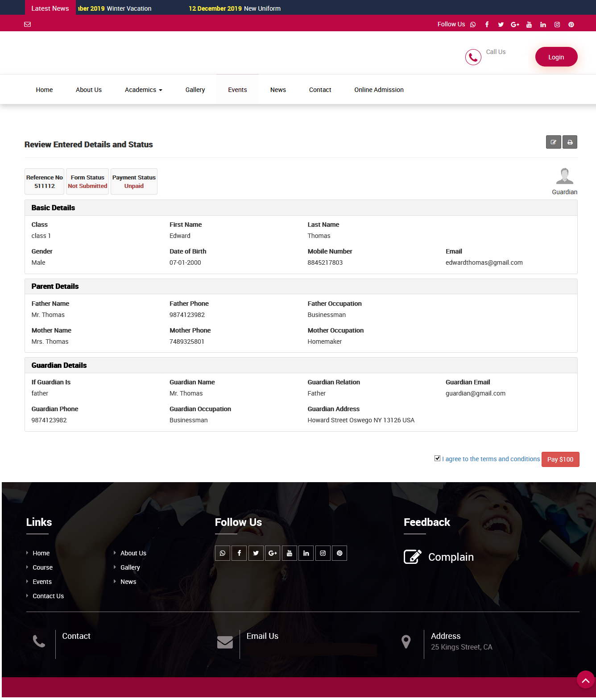Viewport: 596px width, 700px height.
Task: Click the YouTube icon in the header
Action: coord(529,25)
